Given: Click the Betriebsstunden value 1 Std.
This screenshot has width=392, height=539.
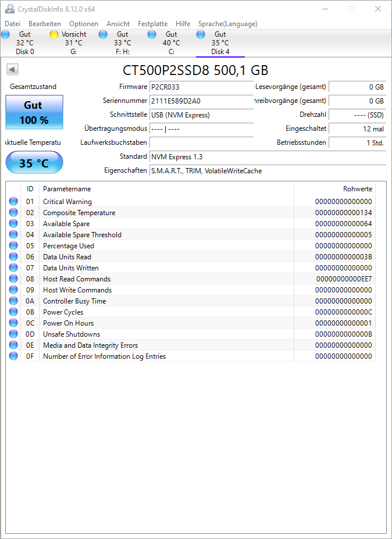Looking at the screenshot, I should 357,142.
